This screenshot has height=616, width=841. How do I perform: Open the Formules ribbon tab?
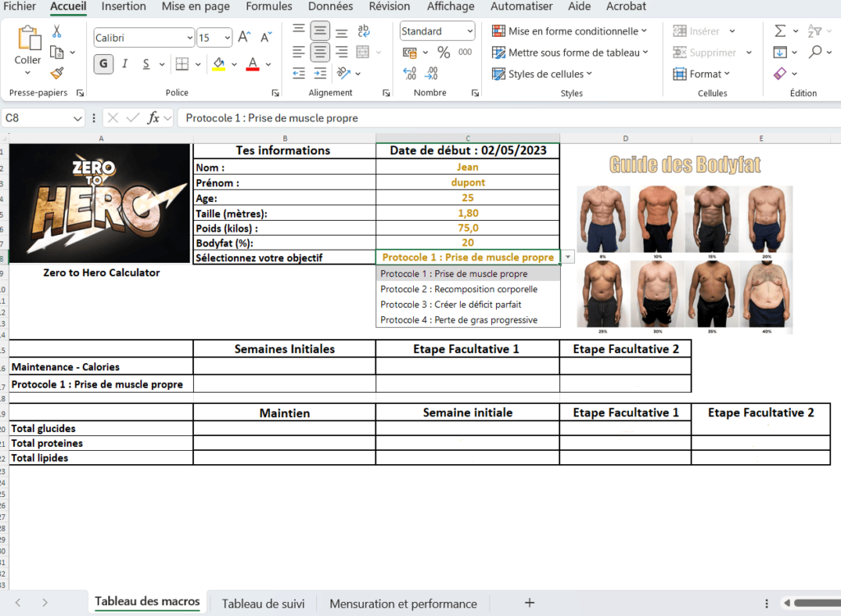click(x=269, y=7)
